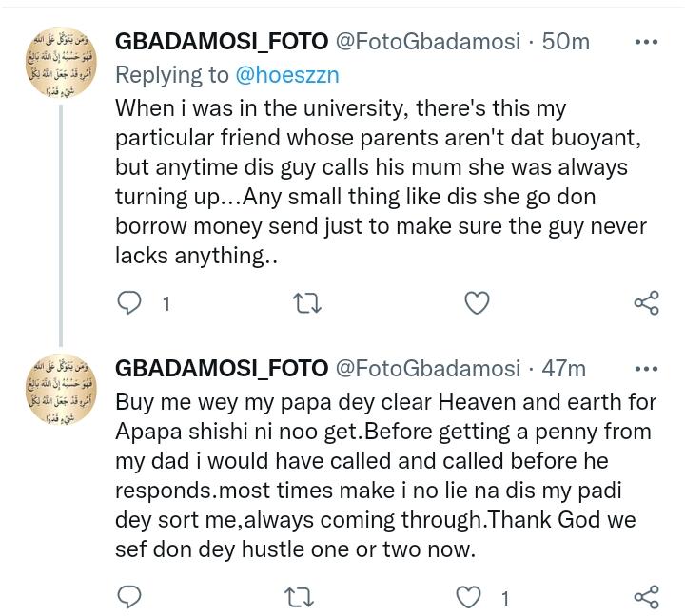Open the 47m timestamp link
The height and width of the screenshot is (616, 685).
pyautogui.click(x=563, y=369)
